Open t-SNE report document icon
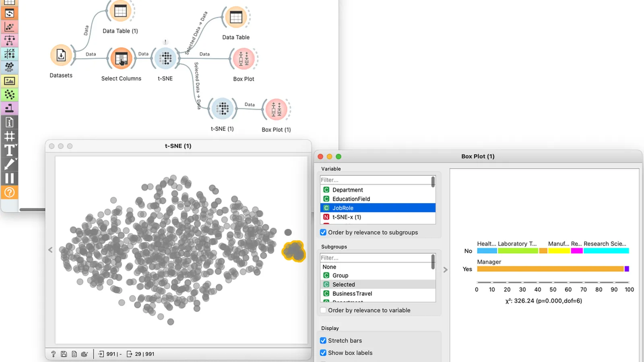The width and height of the screenshot is (644, 362). [74, 354]
